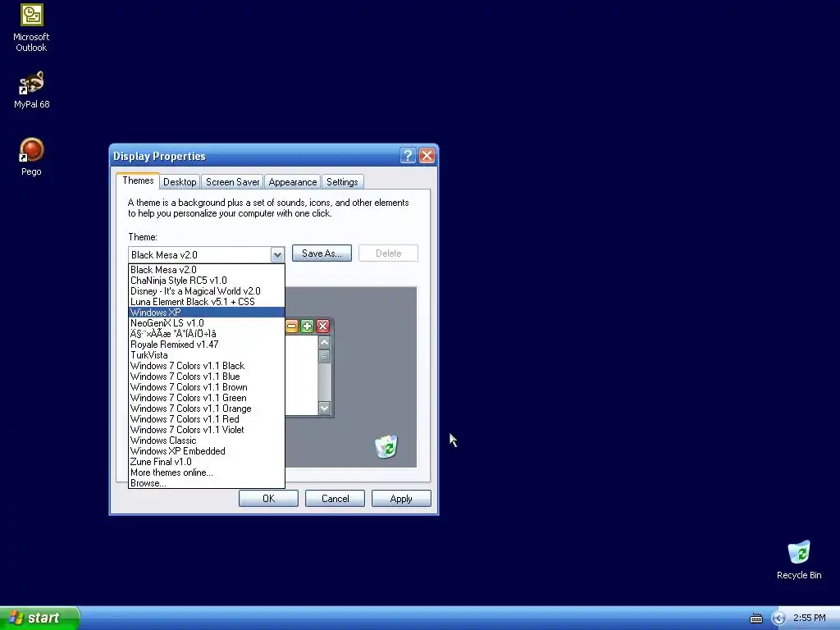Click the Save As... button
Viewport: 840px width, 630px height.
(x=322, y=253)
